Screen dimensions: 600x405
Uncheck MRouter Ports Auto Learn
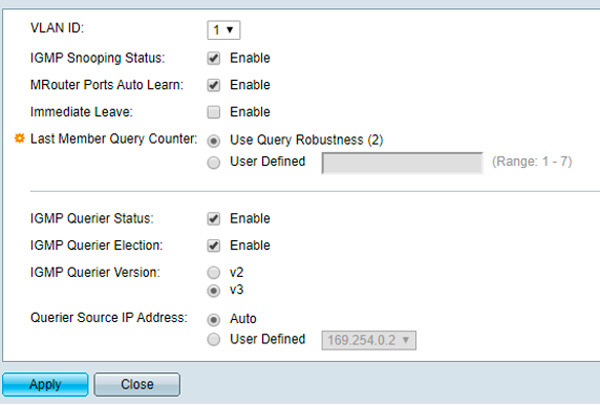[x=214, y=85]
